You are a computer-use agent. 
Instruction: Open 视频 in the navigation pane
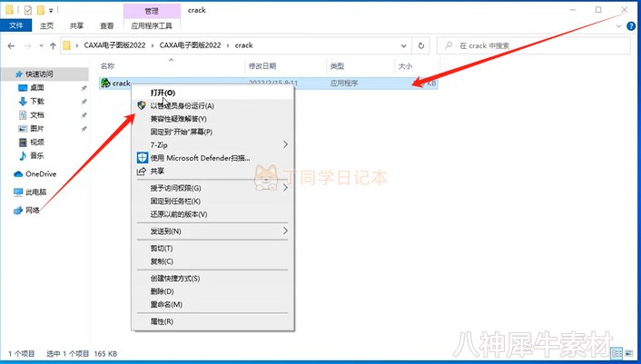(x=37, y=142)
